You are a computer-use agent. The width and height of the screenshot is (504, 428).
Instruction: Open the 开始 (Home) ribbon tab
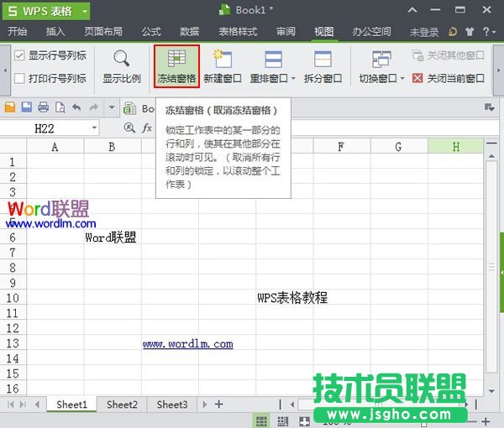[x=18, y=31]
